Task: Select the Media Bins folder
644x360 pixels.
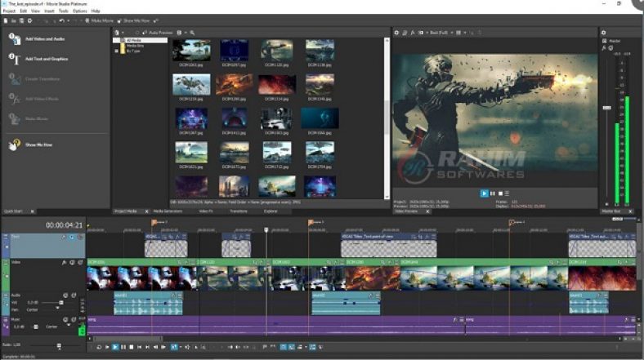Action: 133,44
